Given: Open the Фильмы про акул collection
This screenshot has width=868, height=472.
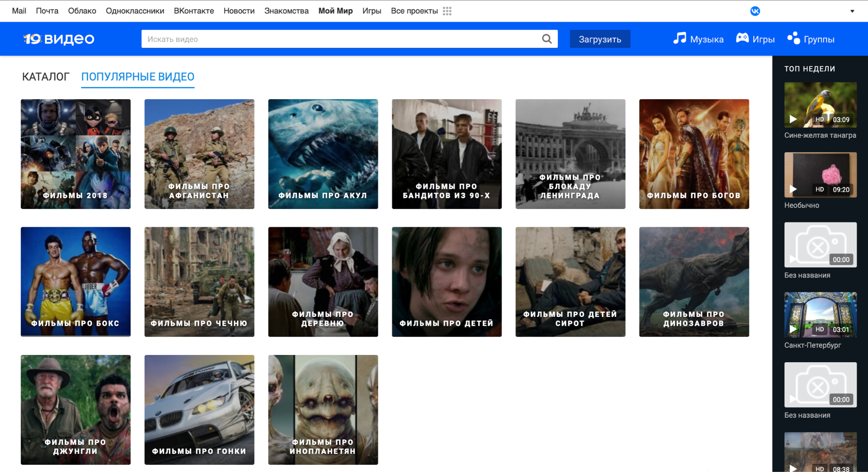Looking at the screenshot, I should tap(323, 154).
